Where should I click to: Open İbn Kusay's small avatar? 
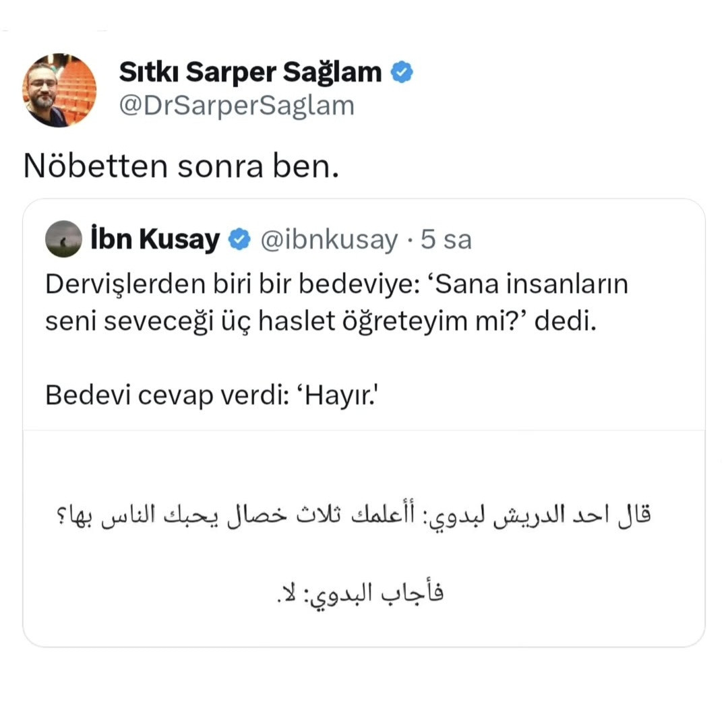pyautogui.click(x=64, y=239)
